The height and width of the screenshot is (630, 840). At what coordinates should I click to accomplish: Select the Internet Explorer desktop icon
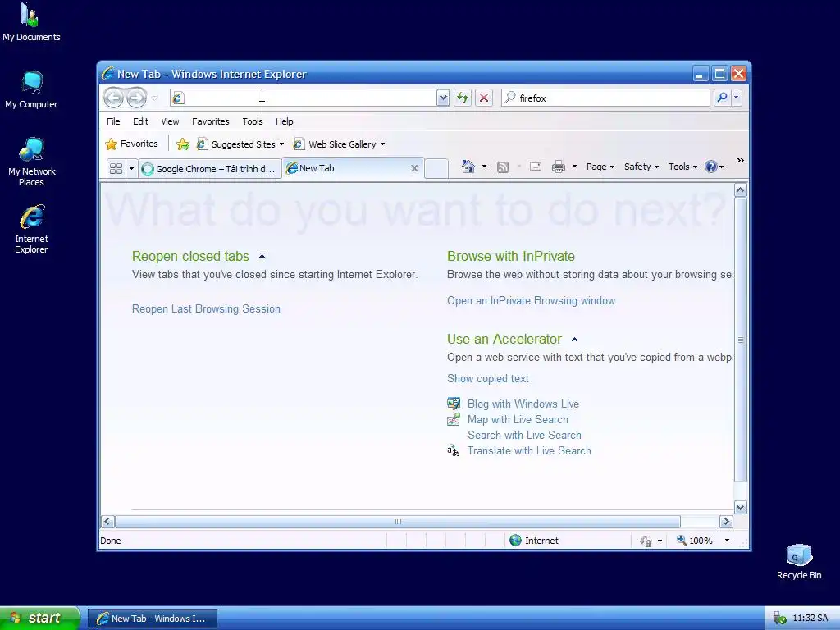coord(31,229)
